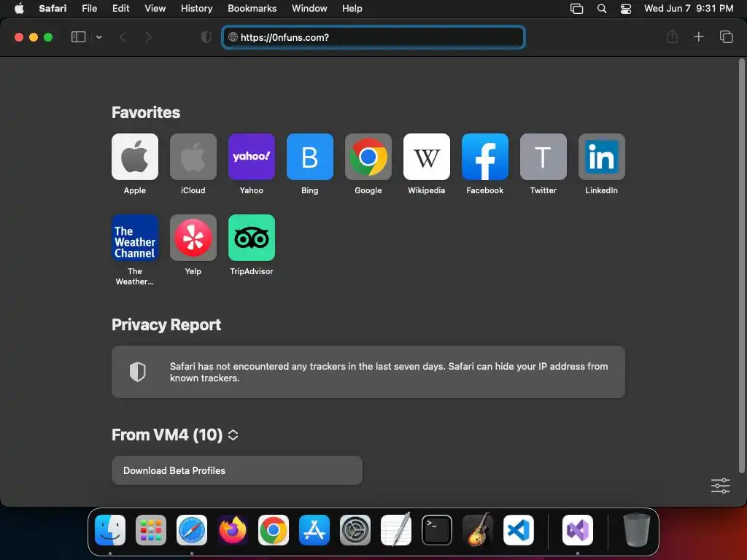747x560 pixels.
Task: Open The Weather Channel favorite tile
Action: pyautogui.click(x=135, y=238)
